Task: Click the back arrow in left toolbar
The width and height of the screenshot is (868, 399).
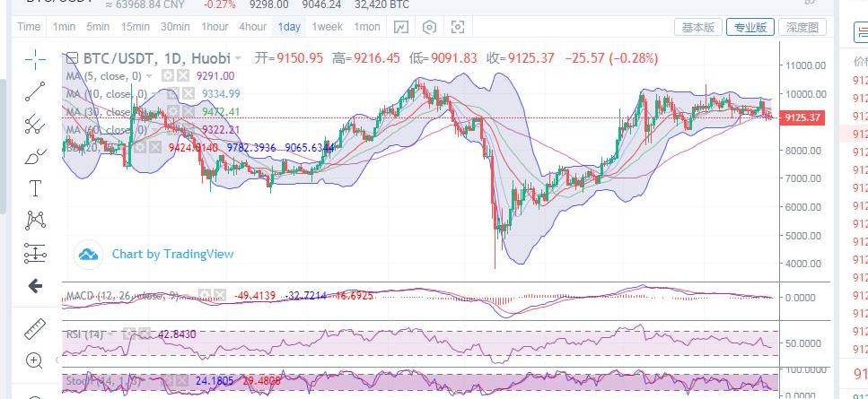Action: tap(35, 286)
